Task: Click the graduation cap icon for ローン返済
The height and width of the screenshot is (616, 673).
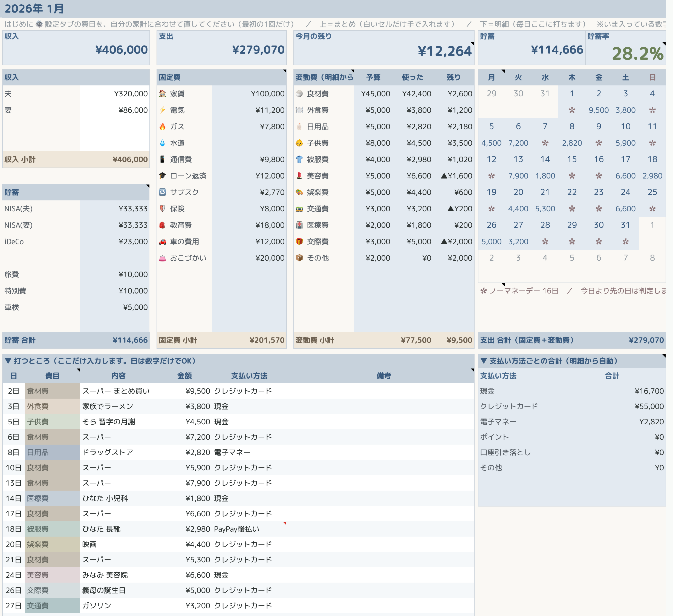Action: (162, 175)
